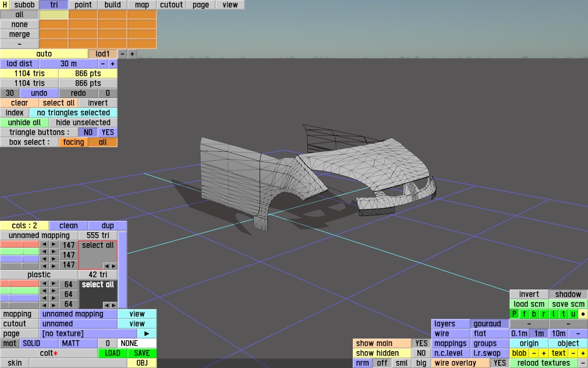
Task: Select the t view button
Action: pyautogui.click(x=563, y=314)
